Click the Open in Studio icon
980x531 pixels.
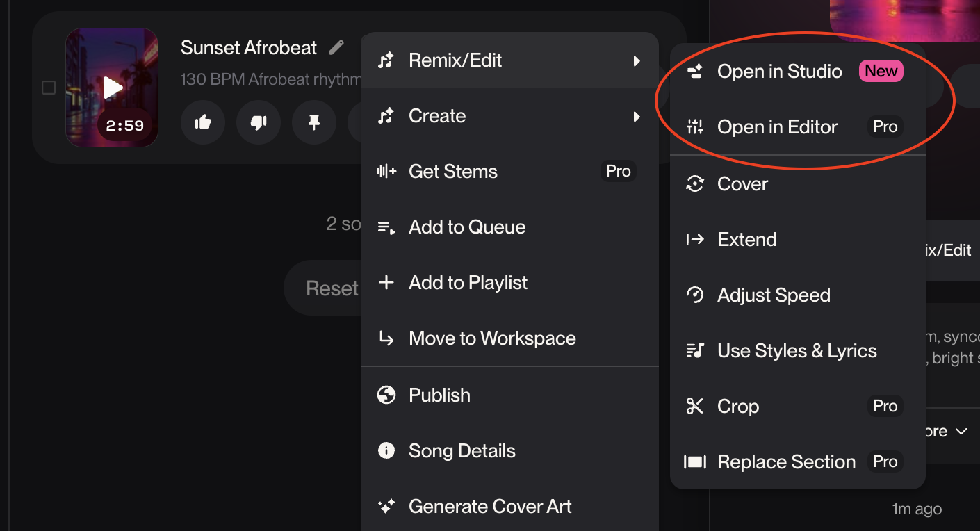coord(694,71)
